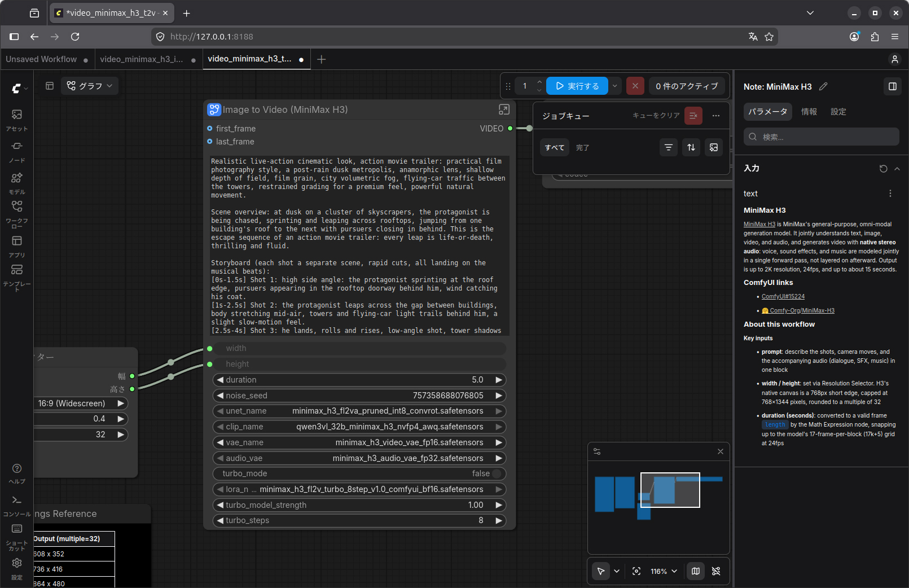Viewport: 909px width, 588px height.
Task: Open the Templates sidebar panel
Action: tap(17, 278)
